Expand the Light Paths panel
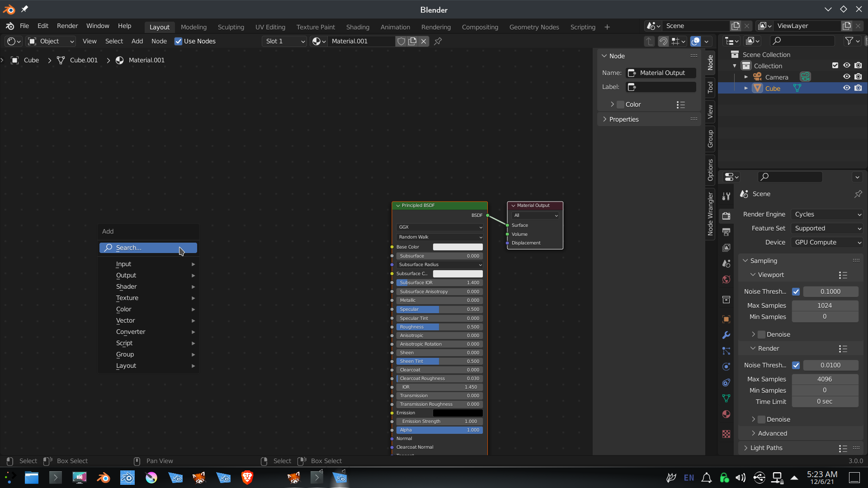 (x=766, y=448)
